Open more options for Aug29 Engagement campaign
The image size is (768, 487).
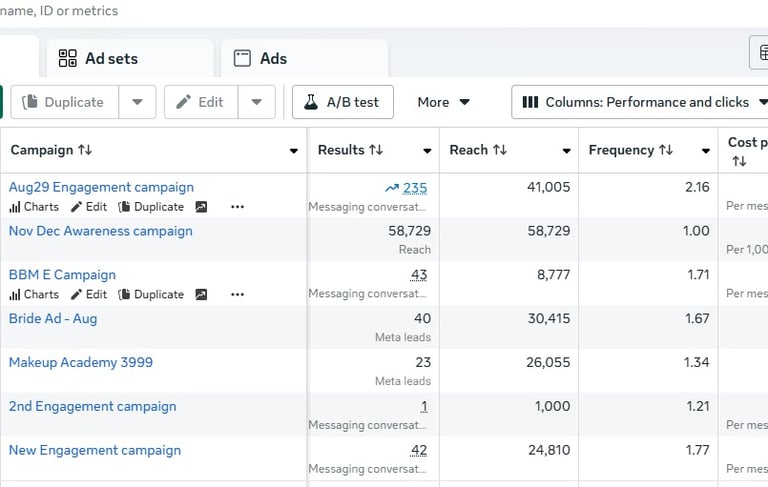click(x=237, y=207)
